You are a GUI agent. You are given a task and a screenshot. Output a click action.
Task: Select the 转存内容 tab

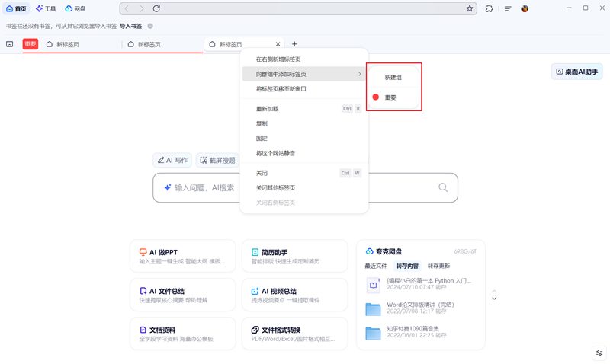pyautogui.click(x=407, y=266)
